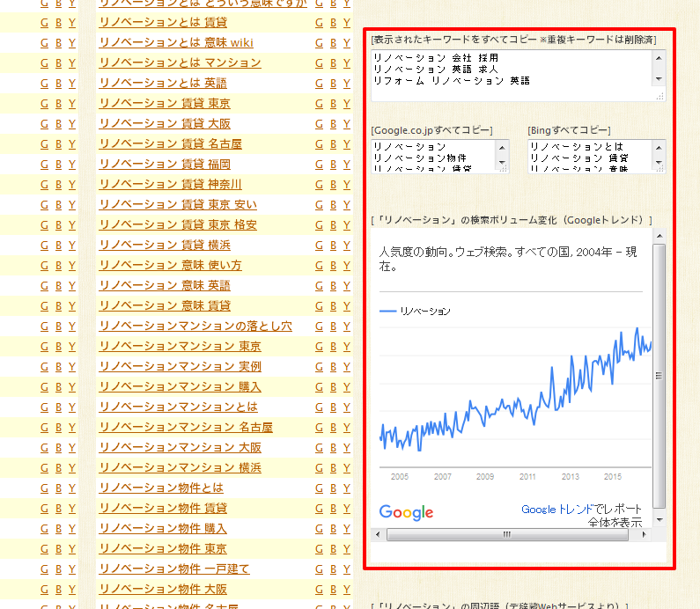This screenshot has height=609, width=700.
Task: Open the リノベーション 賃貸 神奈川 link
Action: coord(170,184)
